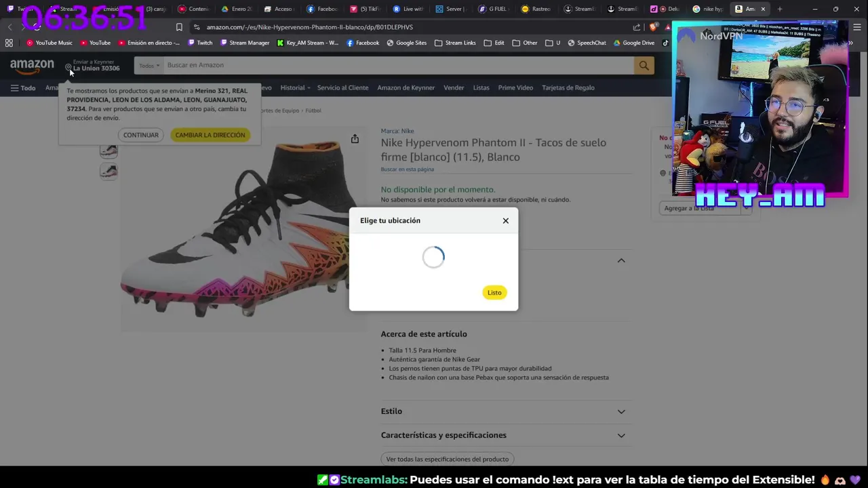
Task: Switch to the Live with tab
Action: pos(408,9)
